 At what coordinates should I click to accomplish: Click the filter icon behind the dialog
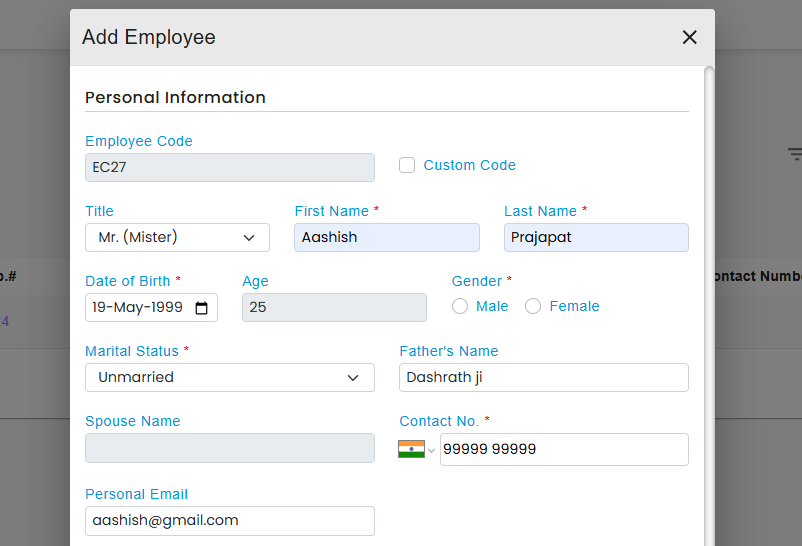pos(795,154)
